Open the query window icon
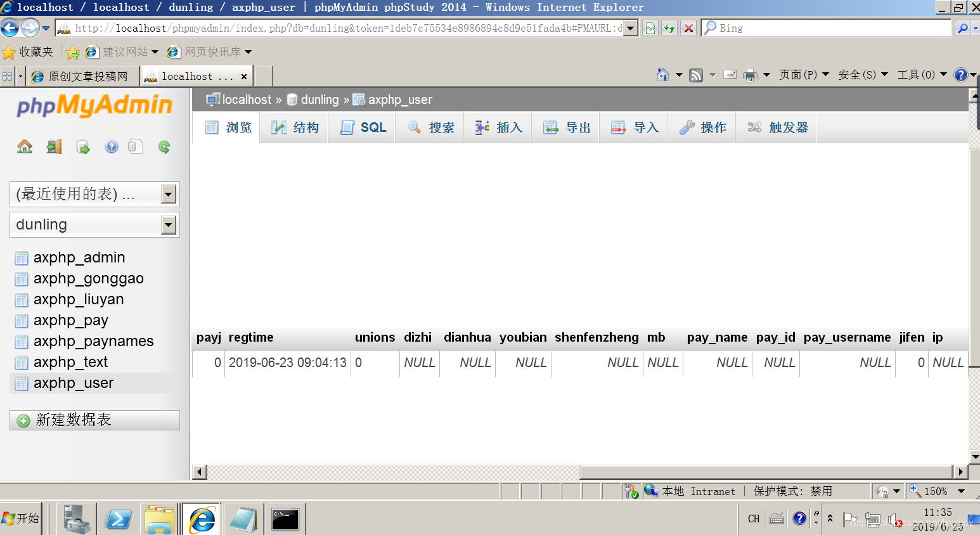This screenshot has width=980, height=535. tap(83, 147)
